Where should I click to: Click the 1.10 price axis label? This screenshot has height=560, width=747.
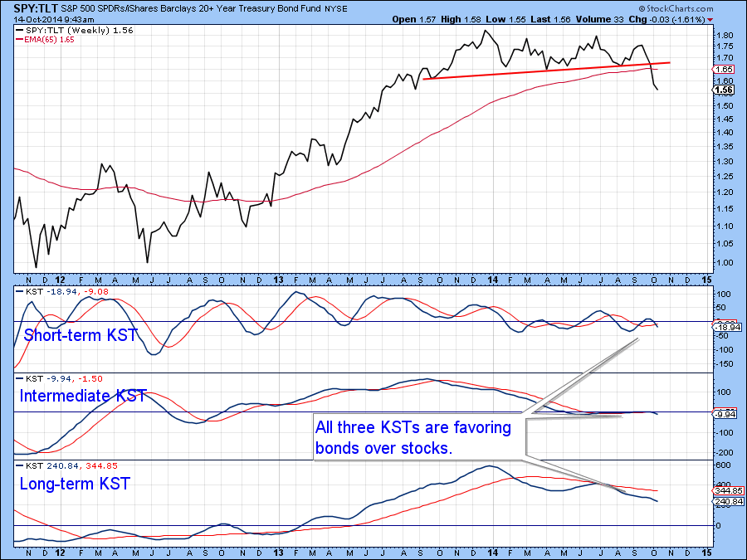(x=724, y=226)
